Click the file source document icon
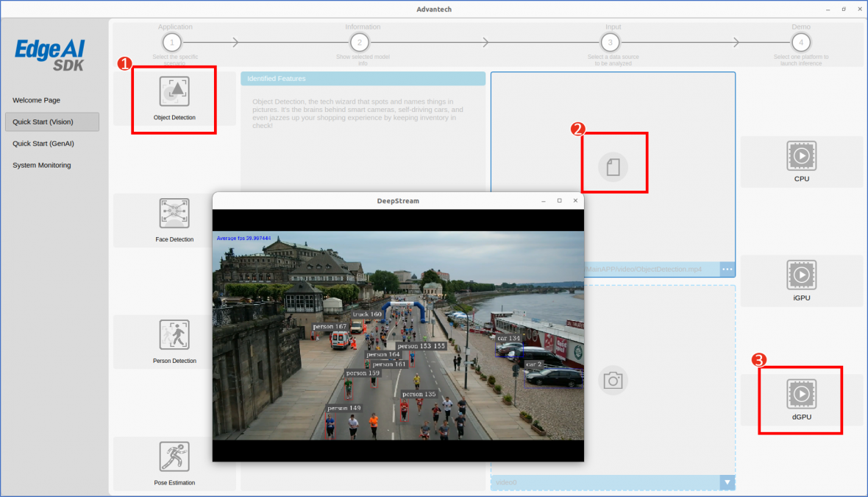 pos(613,166)
